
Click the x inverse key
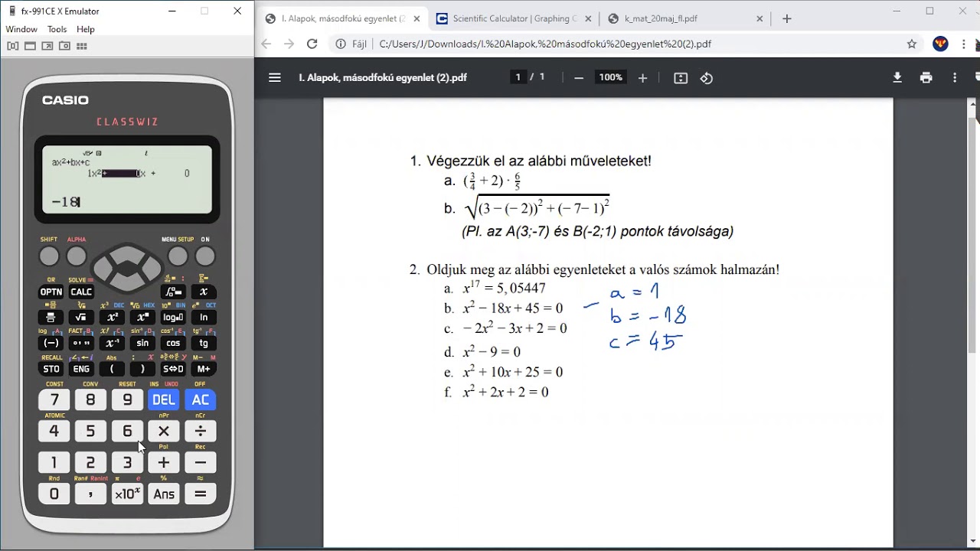coord(112,343)
